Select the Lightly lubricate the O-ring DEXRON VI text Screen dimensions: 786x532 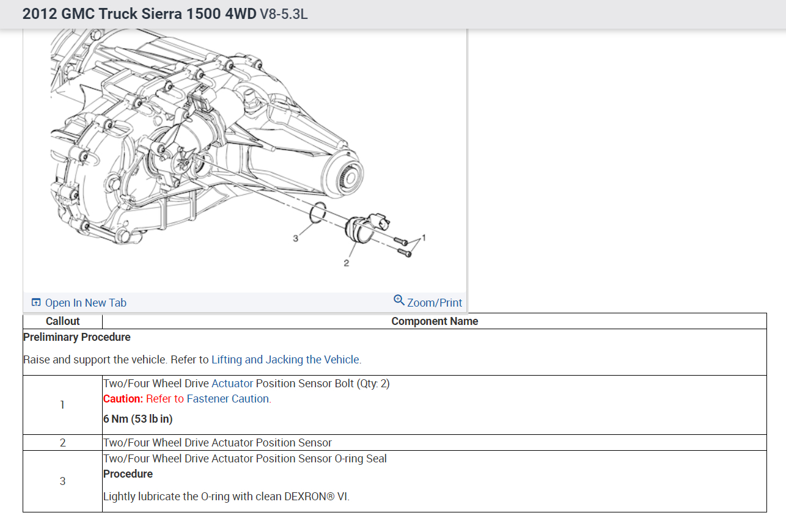[x=226, y=497]
